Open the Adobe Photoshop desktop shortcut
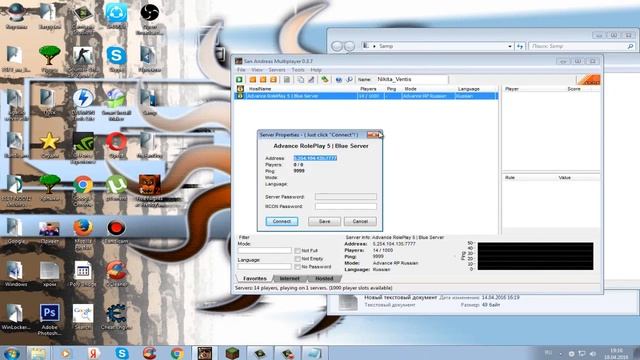Image resolution: width=640 pixels, height=360 pixels. [x=49, y=319]
